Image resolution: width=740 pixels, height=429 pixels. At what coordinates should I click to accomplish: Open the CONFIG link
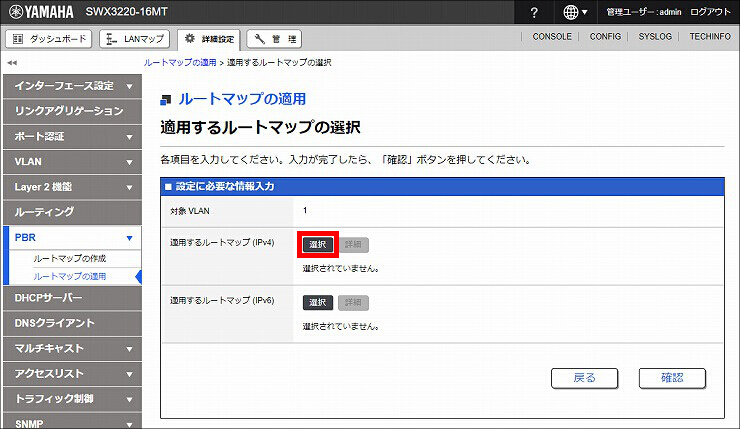tap(605, 36)
